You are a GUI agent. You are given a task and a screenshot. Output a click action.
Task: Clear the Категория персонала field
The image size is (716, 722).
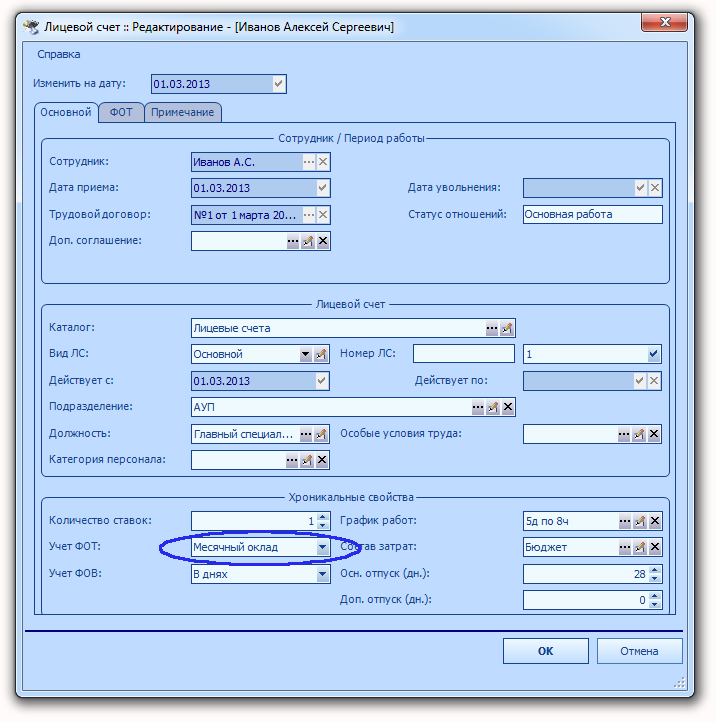[322, 460]
